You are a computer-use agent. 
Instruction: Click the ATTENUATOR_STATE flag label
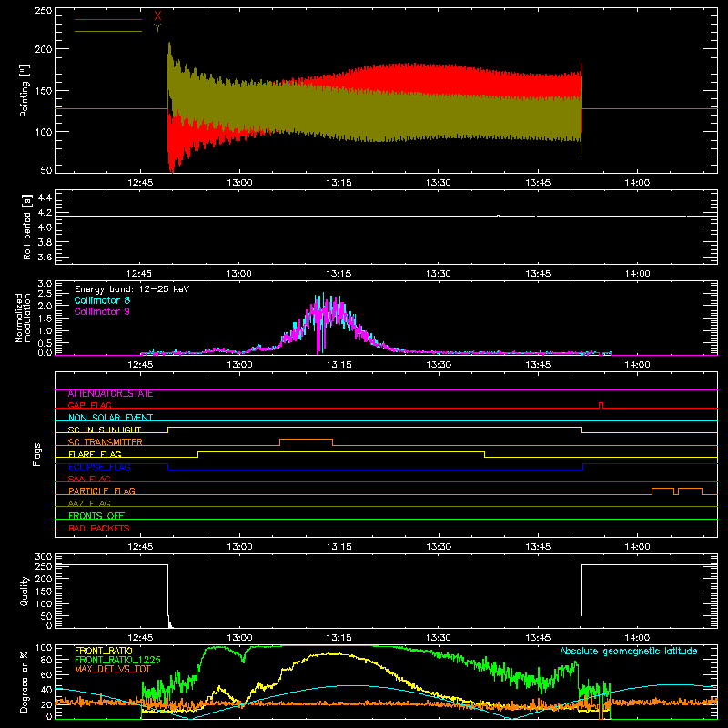click(x=110, y=394)
